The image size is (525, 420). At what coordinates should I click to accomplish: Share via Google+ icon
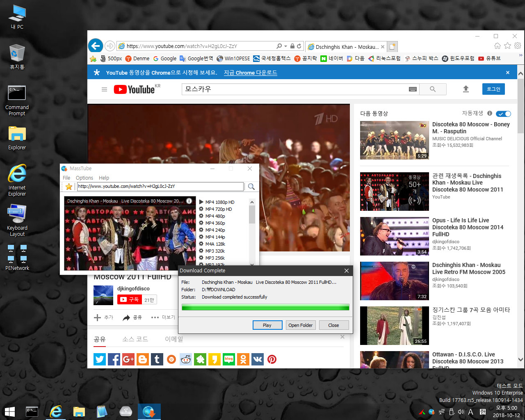[128, 359]
